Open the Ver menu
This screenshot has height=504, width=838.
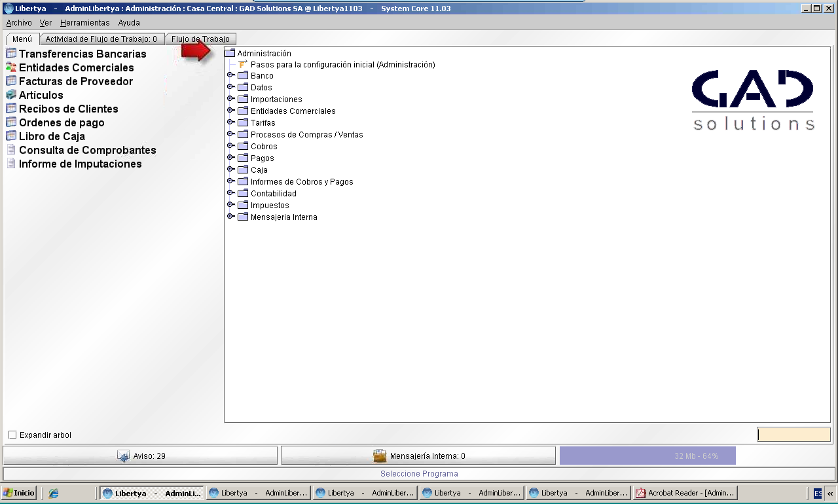coord(46,23)
